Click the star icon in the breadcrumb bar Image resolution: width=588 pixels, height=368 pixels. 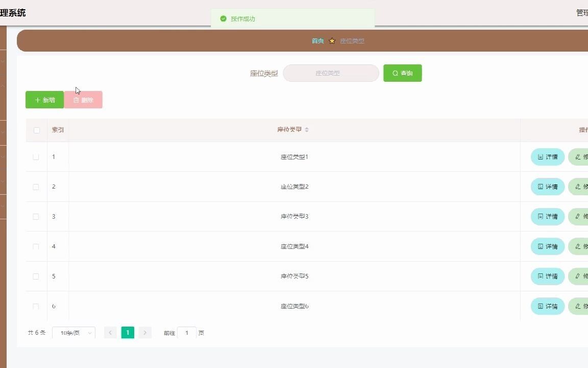coord(332,41)
